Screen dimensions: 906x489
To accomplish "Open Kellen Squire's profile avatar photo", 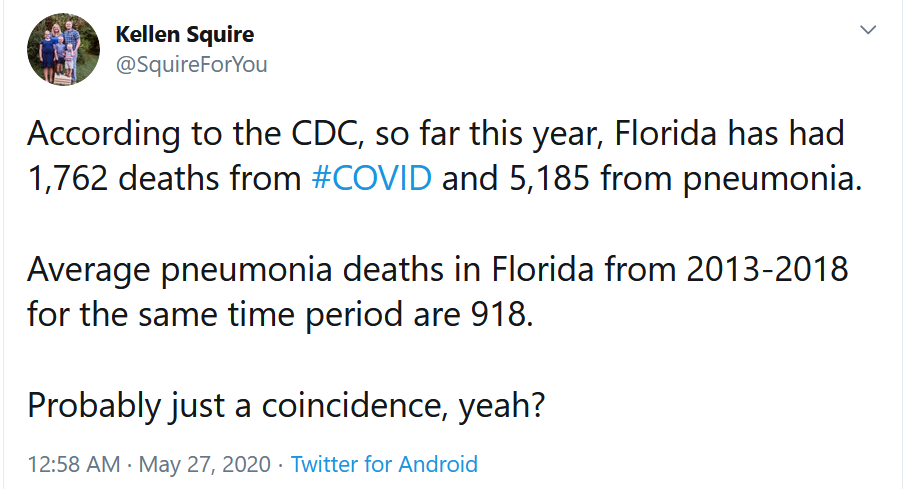I will tap(64, 50).
